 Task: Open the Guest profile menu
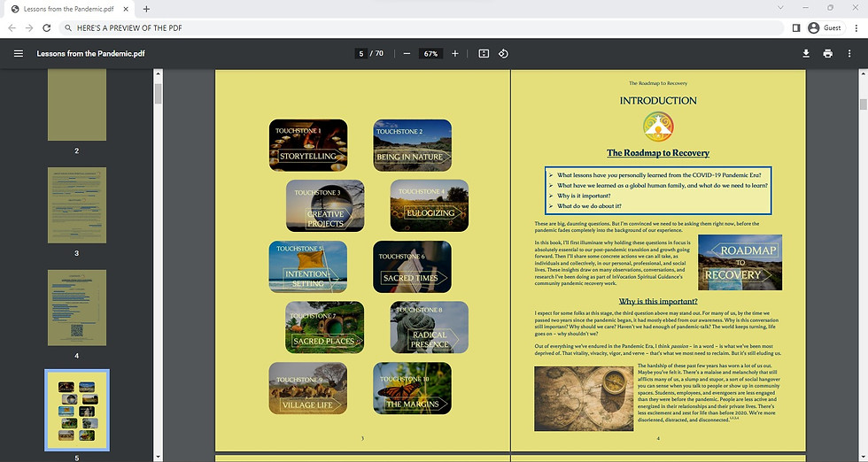tap(825, 27)
